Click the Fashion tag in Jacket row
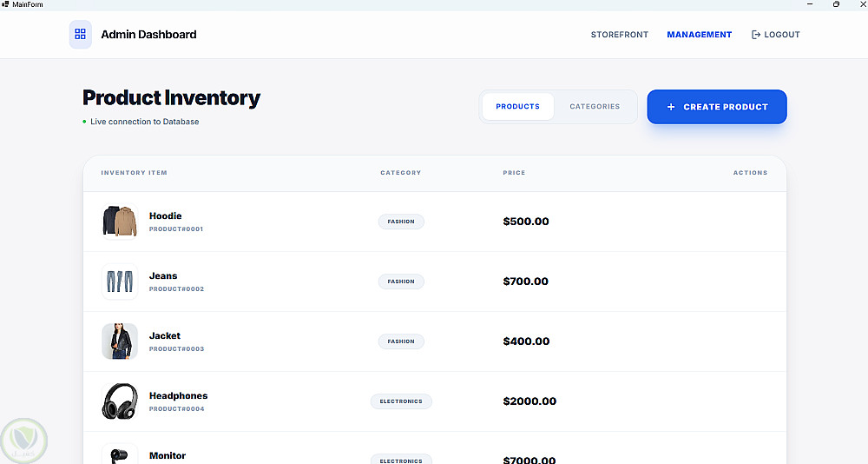 (401, 341)
